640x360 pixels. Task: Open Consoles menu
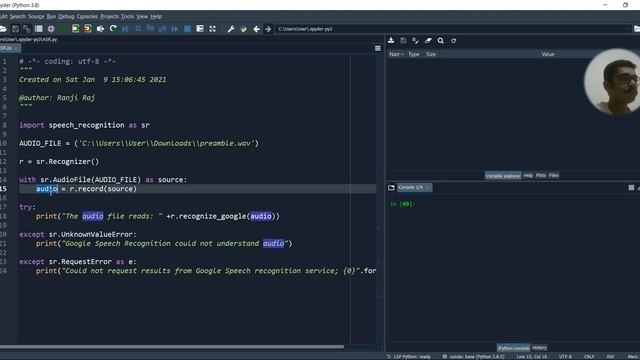click(87, 17)
